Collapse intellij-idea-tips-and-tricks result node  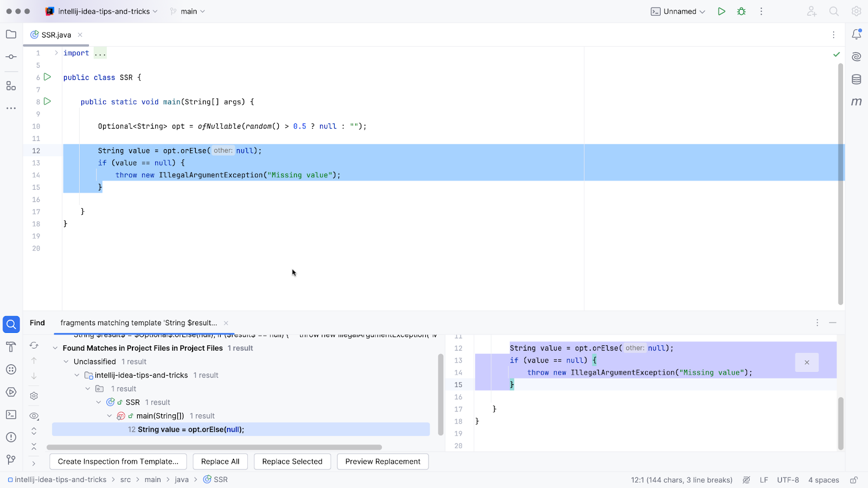tap(77, 375)
